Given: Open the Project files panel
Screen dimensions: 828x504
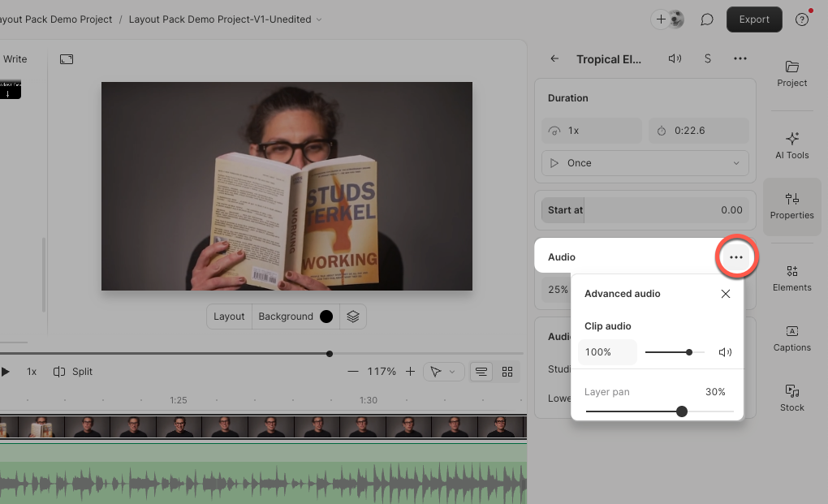Looking at the screenshot, I should [791, 73].
